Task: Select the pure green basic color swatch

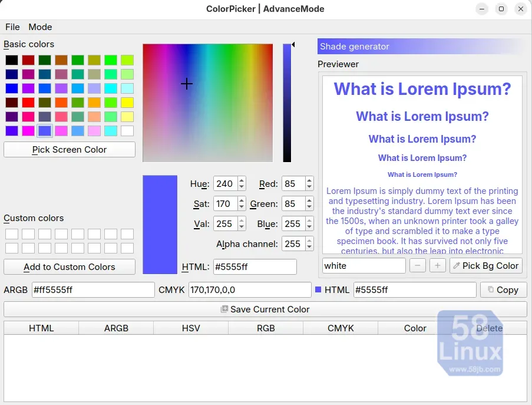Action: pyautogui.click(x=111, y=60)
